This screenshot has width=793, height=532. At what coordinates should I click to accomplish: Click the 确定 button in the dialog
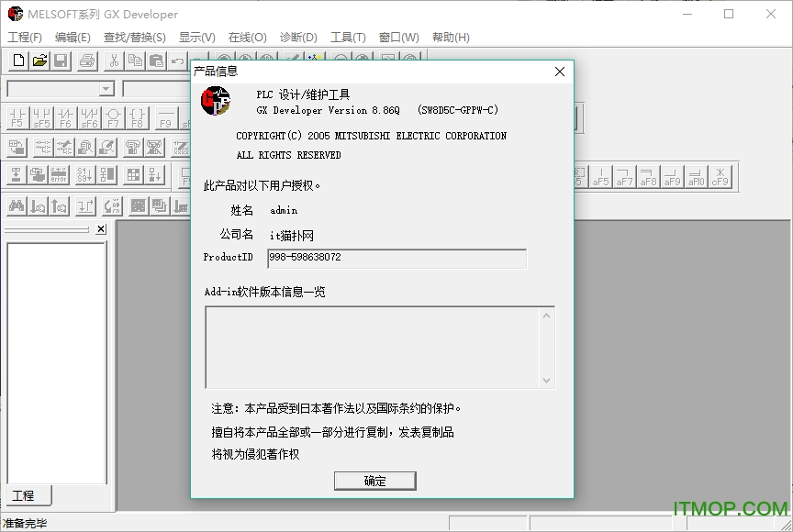[374, 481]
